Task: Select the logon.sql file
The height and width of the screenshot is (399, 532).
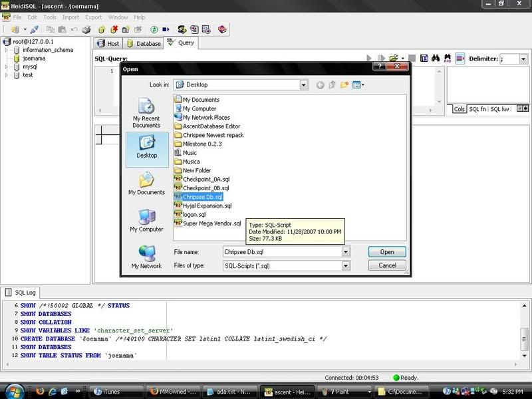Action: (x=190, y=214)
